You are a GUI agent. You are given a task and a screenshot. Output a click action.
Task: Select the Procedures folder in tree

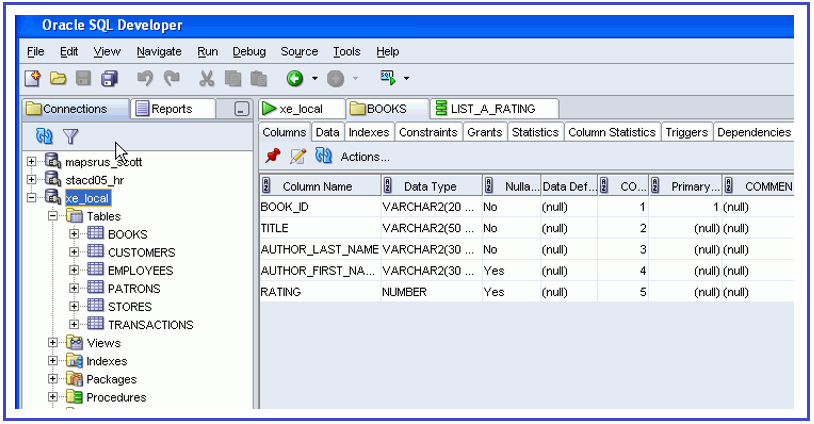(x=116, y=397)
